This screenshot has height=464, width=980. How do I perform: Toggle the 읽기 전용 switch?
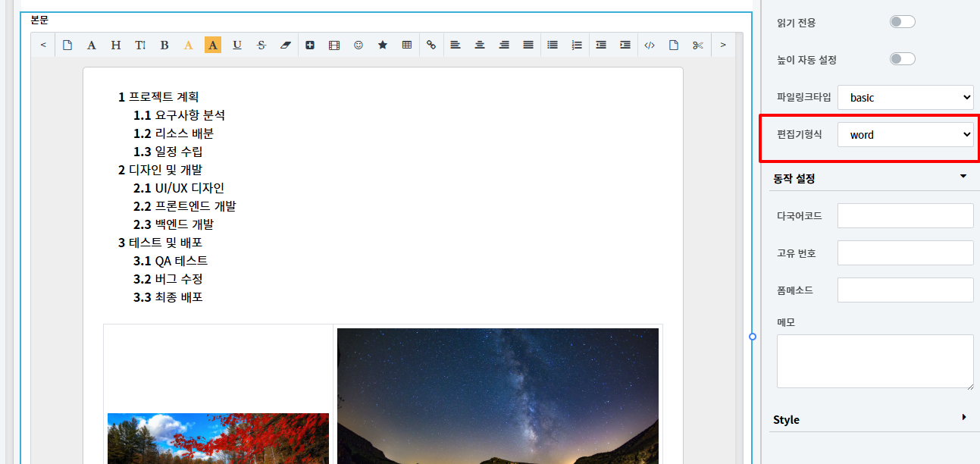click(x=903, y=21)
